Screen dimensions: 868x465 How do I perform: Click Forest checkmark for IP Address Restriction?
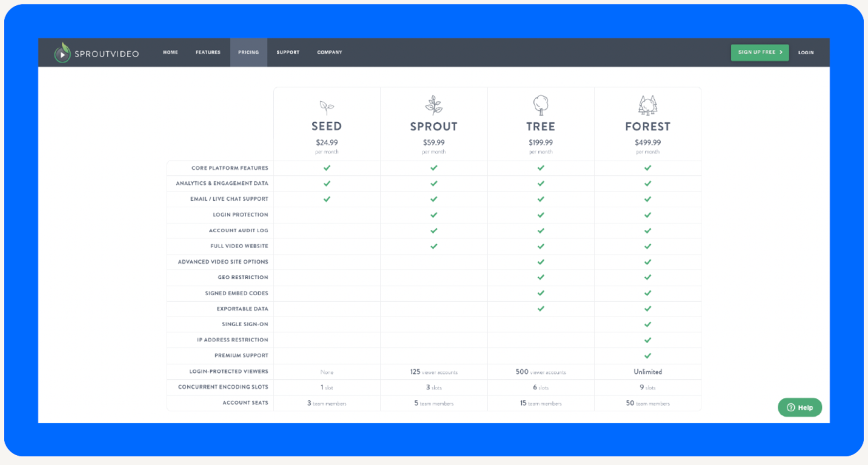(648, 340)
